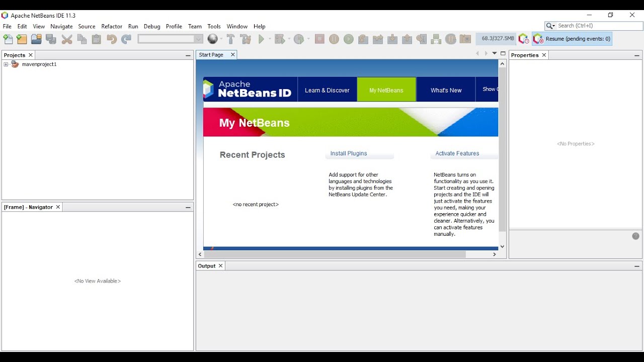644x362 pixels.
Task: Click the Step Out up-arrow icon
Action: 407,39
